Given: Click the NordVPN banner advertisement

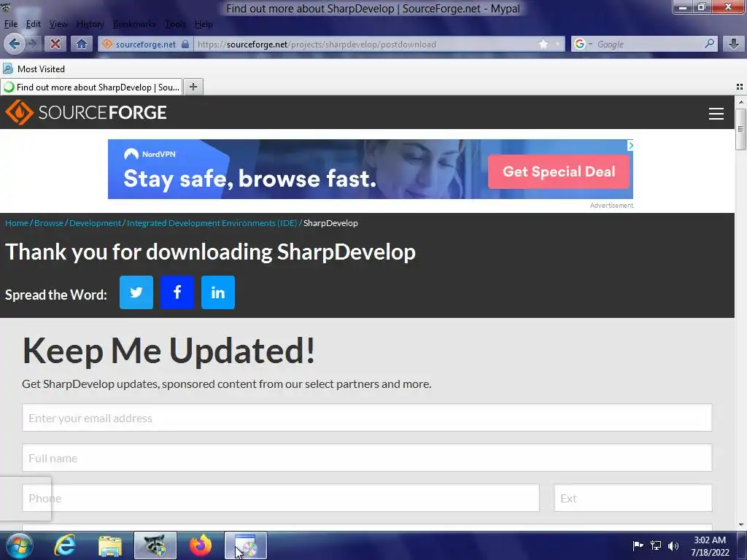Looking at the screenshot, I should pos(370,169).
